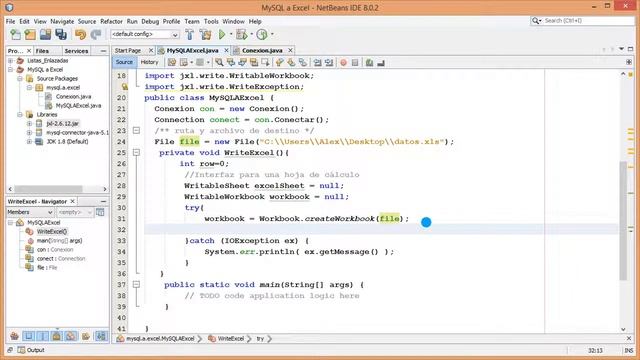Click the Stop Macro Recording icon
Viewport: 640px width, 360px height.
point(355,62)
